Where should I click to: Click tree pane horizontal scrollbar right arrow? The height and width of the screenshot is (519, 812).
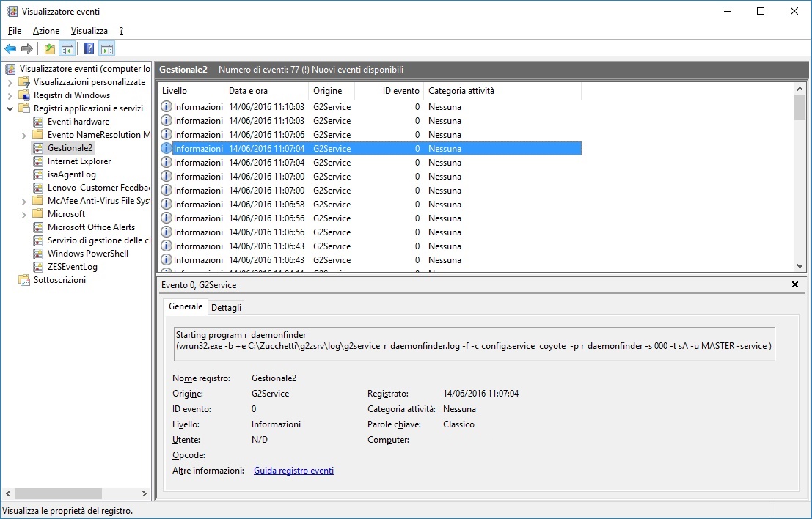point(144,493)
